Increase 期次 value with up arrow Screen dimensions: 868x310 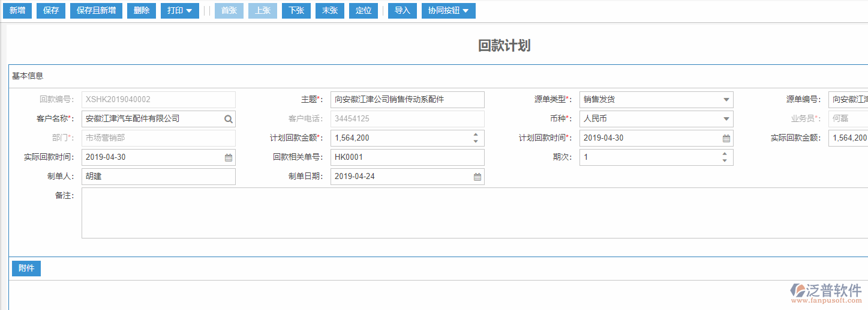(725, 154)
